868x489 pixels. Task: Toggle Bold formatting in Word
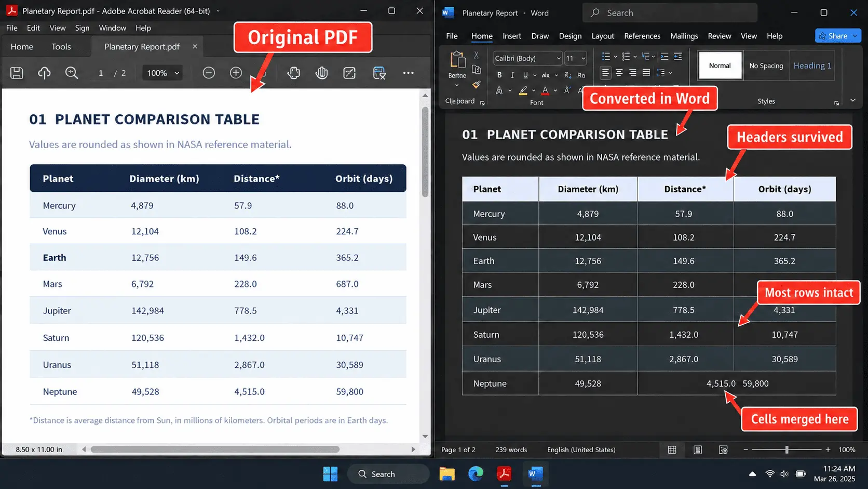(x=499, y=75)
